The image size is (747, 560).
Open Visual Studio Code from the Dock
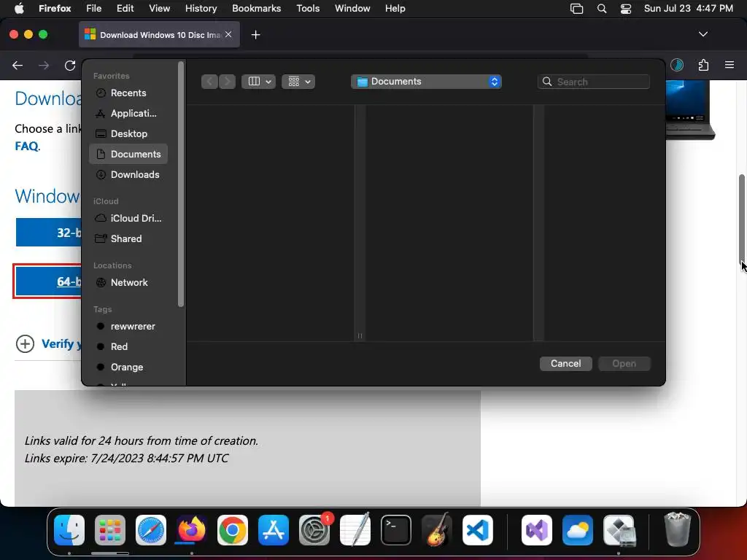click(477, 530)
